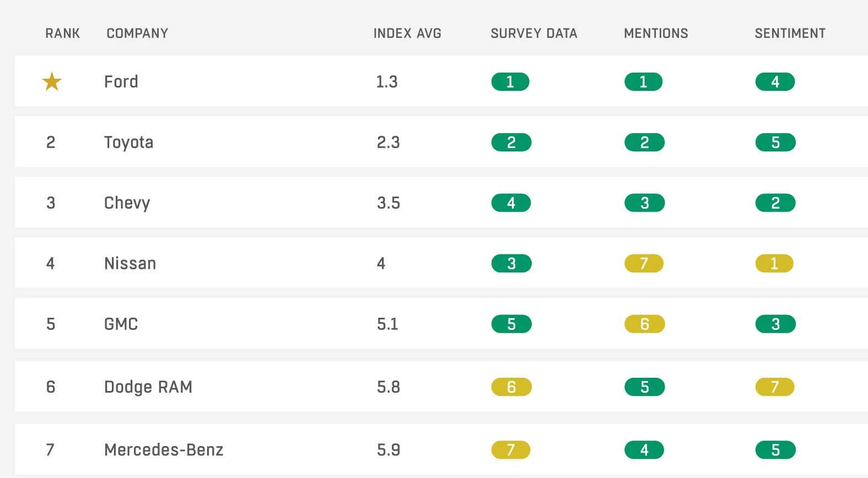Click the Chevy company name

point(127,203)
